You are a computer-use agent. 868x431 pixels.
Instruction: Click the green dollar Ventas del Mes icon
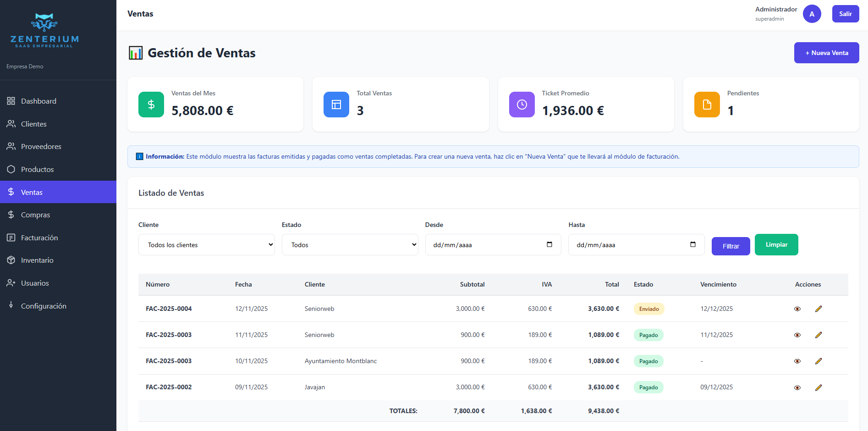tap(151, 105)
